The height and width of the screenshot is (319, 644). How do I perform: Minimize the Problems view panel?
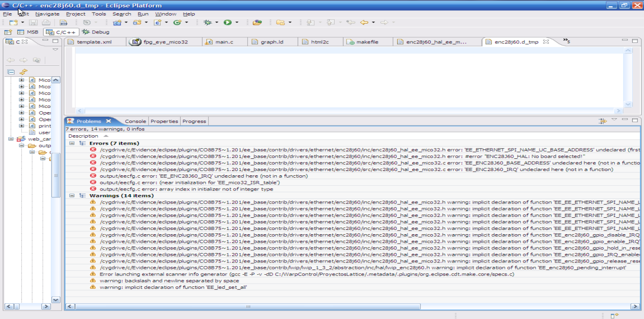[625, 120]
